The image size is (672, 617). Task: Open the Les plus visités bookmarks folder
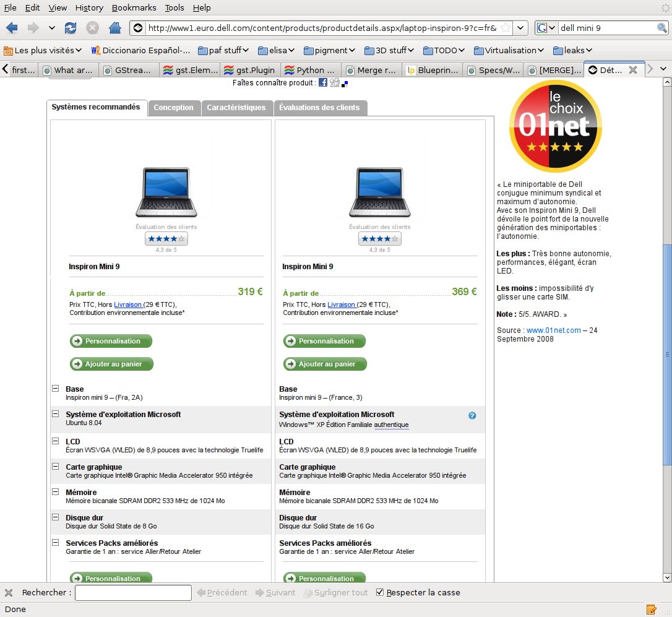tap(43, 51)
